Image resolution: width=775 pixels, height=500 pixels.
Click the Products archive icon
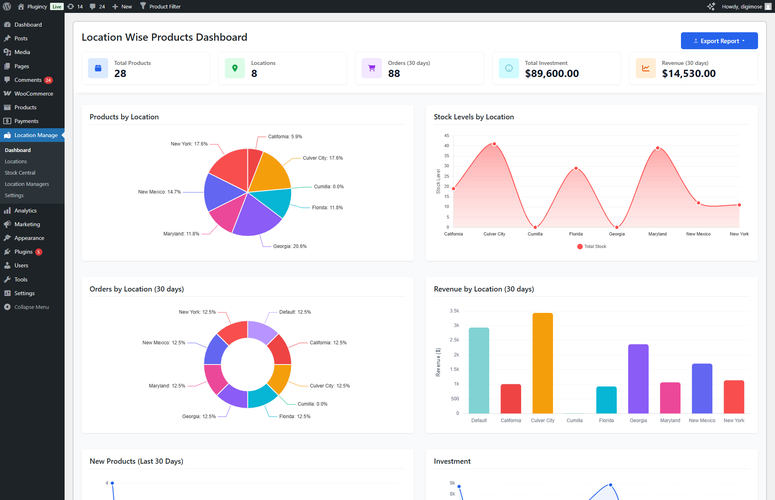point(7,107)
